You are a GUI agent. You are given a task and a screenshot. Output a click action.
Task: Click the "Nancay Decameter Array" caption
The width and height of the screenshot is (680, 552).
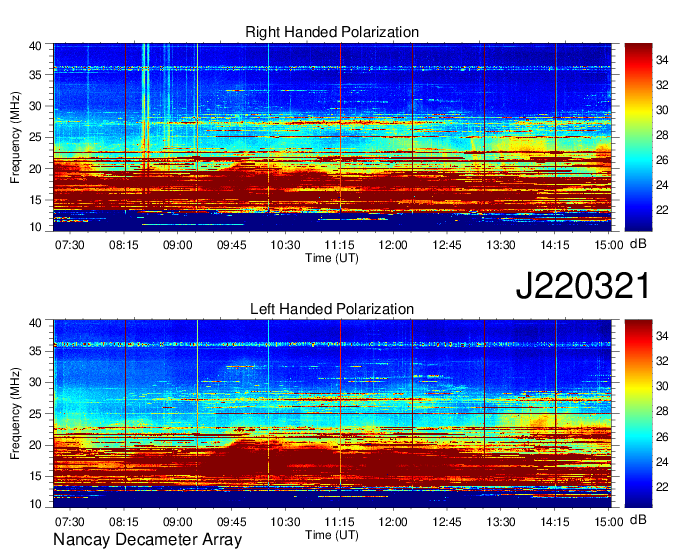tap(147, 539)
